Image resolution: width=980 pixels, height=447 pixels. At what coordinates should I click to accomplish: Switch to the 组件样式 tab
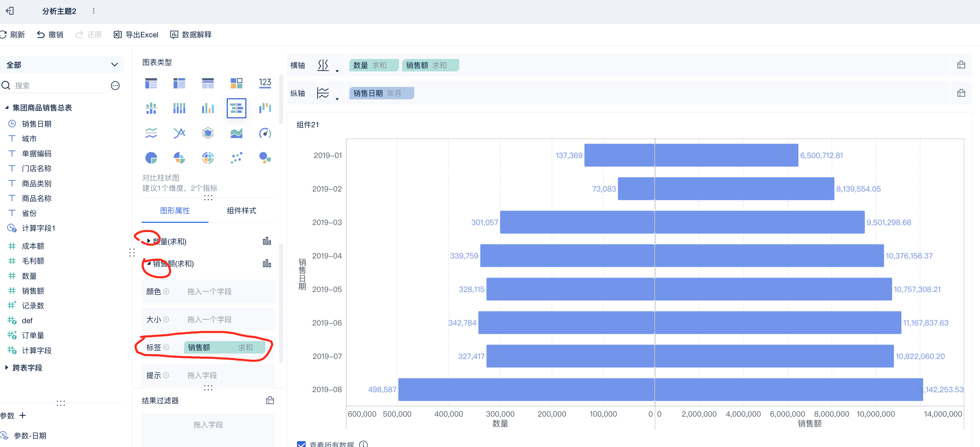click(241, 210)
